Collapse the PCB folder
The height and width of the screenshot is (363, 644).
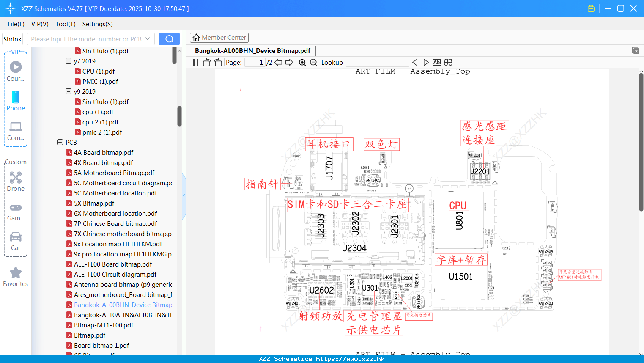tap(60, 142)
